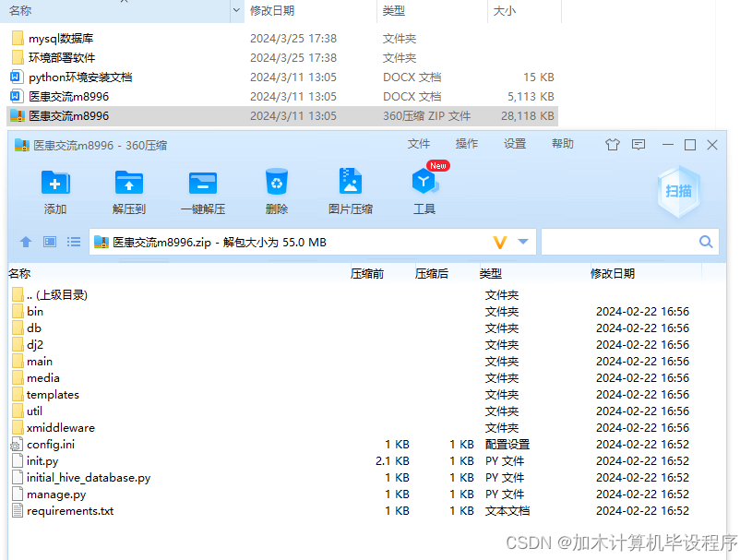Screen dimensions: 752x560
Task: Open the 操作 menu
Action: point(467,144)
